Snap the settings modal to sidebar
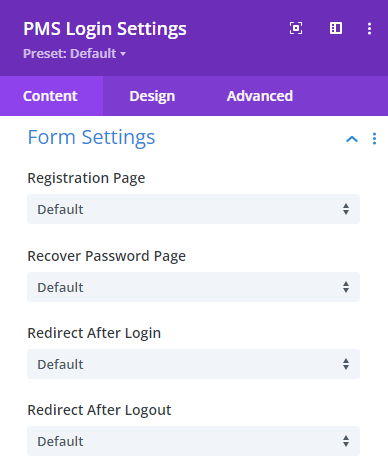388x472 pixels. (x=336, y=28)
